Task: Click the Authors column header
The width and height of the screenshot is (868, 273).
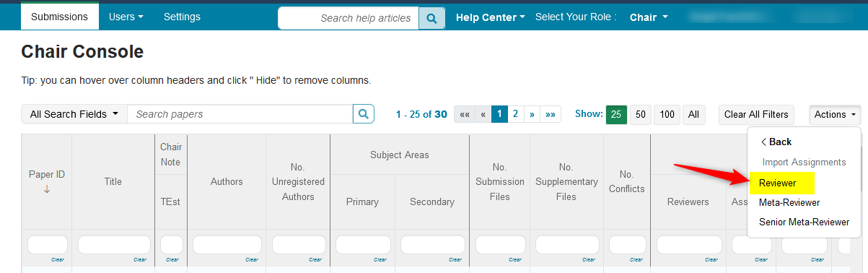Action: coord(227,182)
